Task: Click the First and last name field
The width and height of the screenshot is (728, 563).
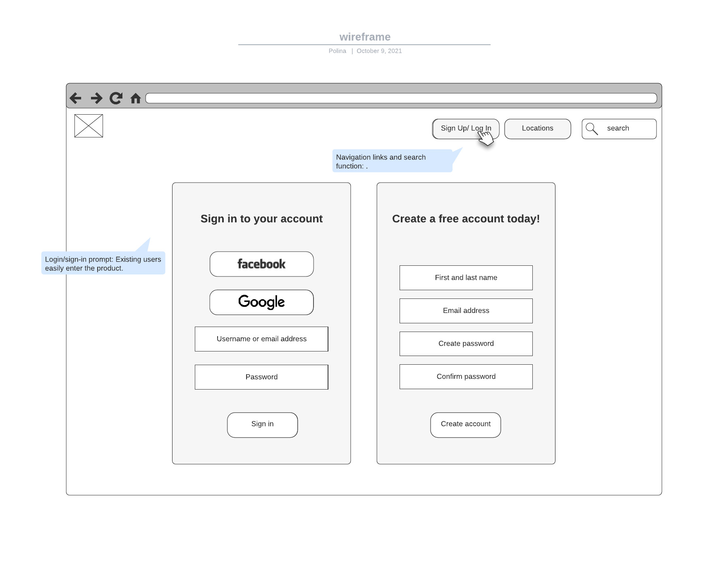Action: coord(466,278)
